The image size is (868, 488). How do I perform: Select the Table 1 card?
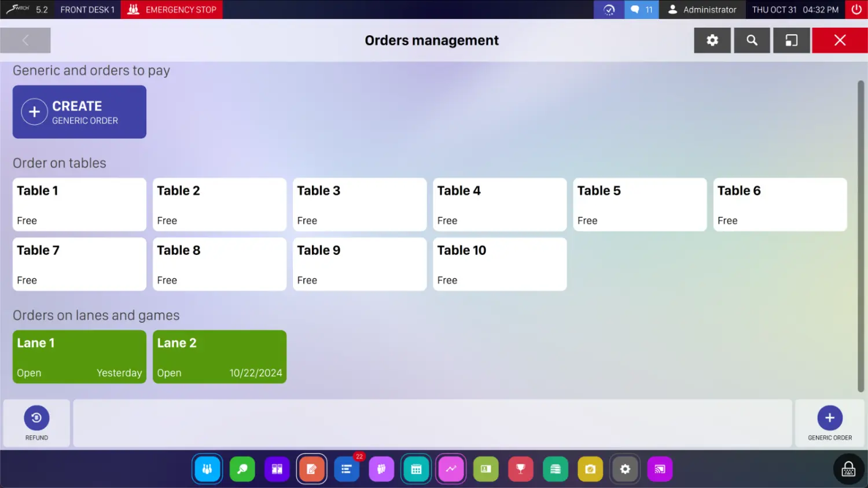[79, 205]
